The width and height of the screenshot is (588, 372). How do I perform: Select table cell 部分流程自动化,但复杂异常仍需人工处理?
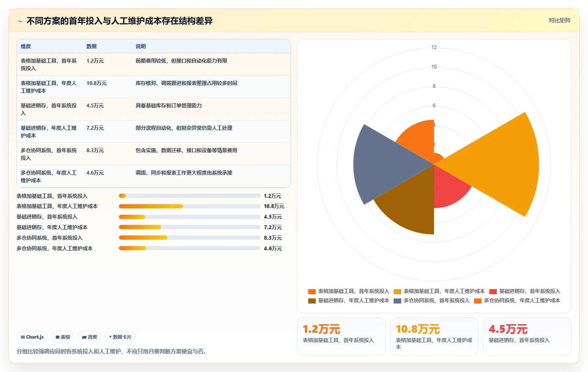[184, 128]
